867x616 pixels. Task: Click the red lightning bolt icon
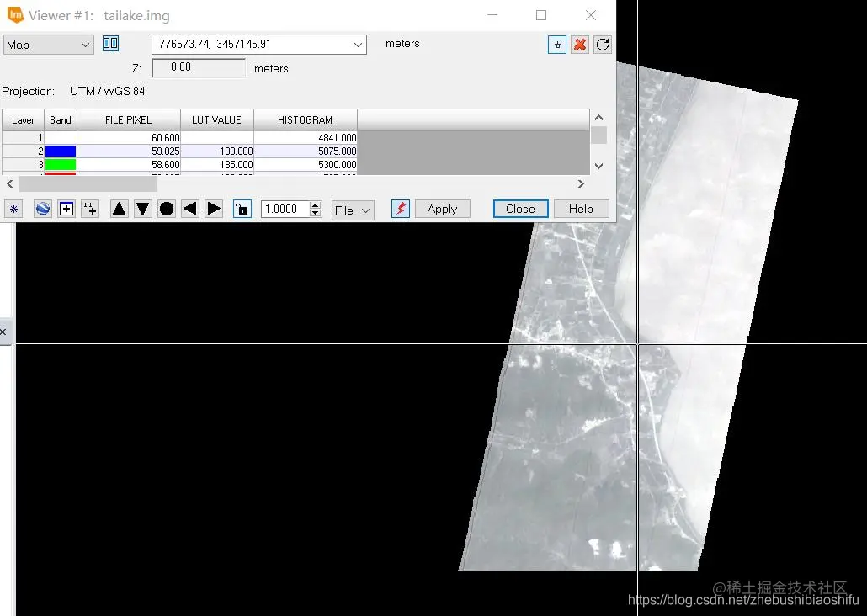pos(401,209)
